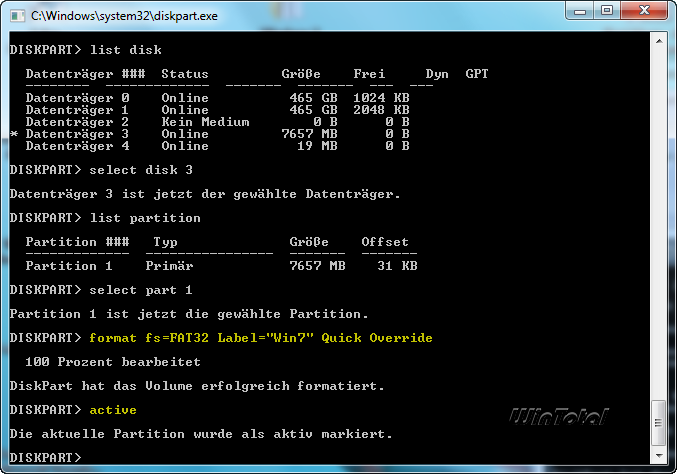Click the diskpart window system icon
Screen dimensions: 677x474
[17, 16]
